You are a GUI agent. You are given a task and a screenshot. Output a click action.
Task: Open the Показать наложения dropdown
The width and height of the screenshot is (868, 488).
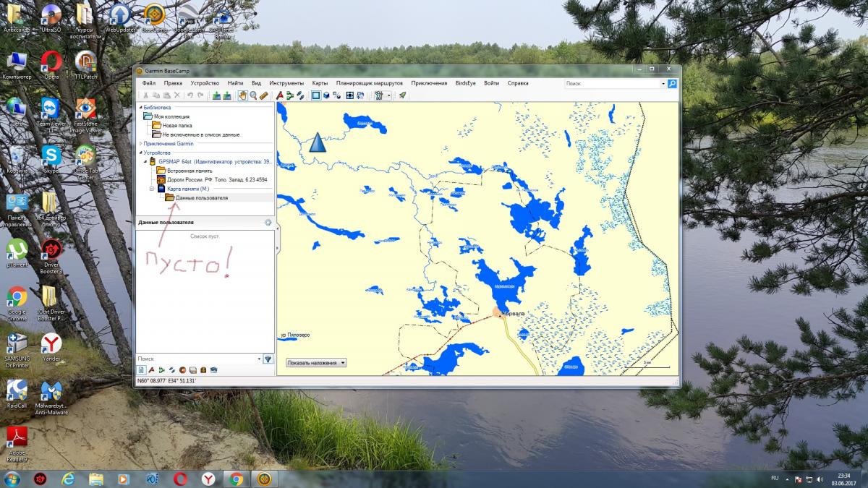tap(316, 363)
